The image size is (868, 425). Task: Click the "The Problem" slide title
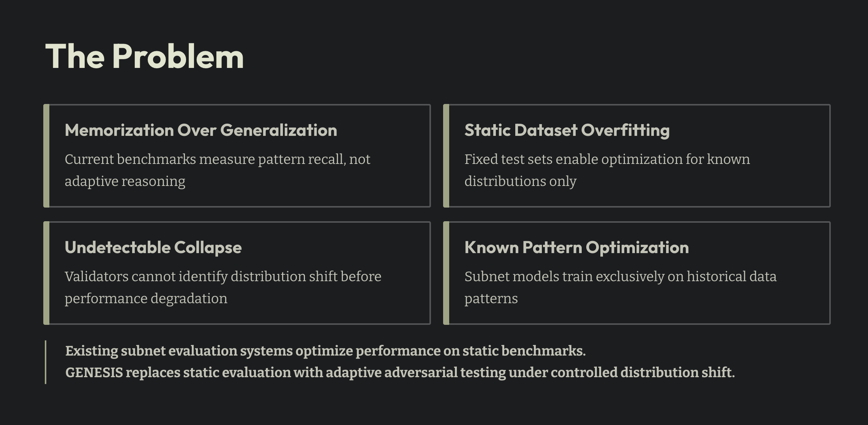(x=144, y=57)
